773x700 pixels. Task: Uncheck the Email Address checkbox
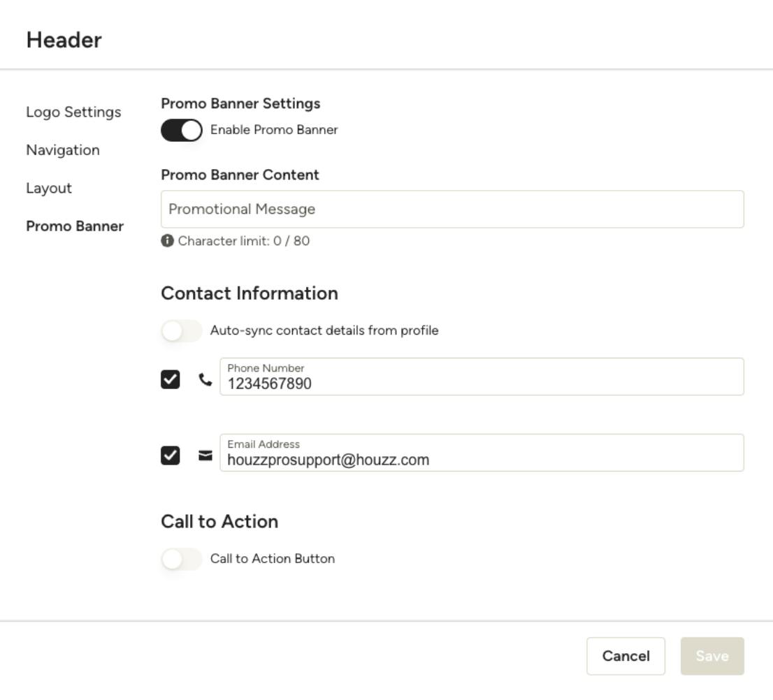170,455
